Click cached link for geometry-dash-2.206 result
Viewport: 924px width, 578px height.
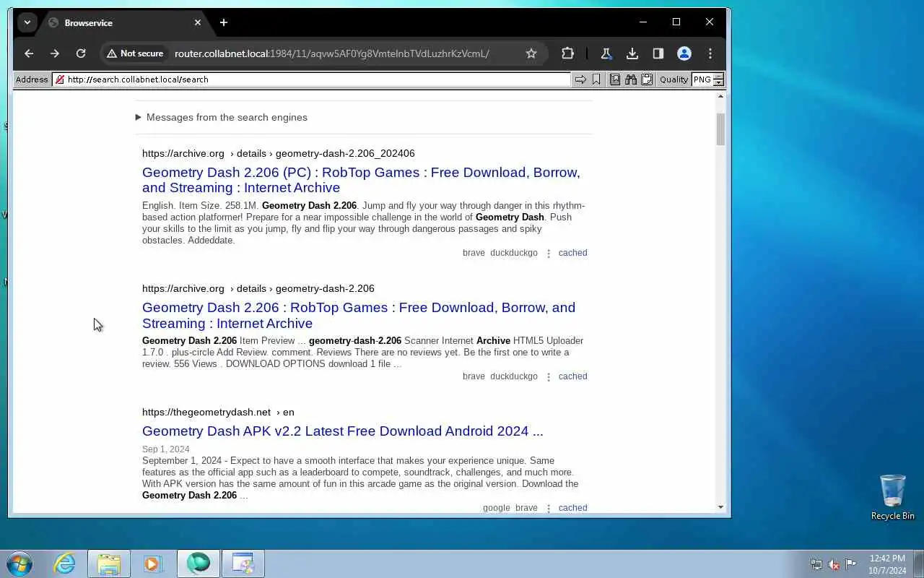coord(572,376)
